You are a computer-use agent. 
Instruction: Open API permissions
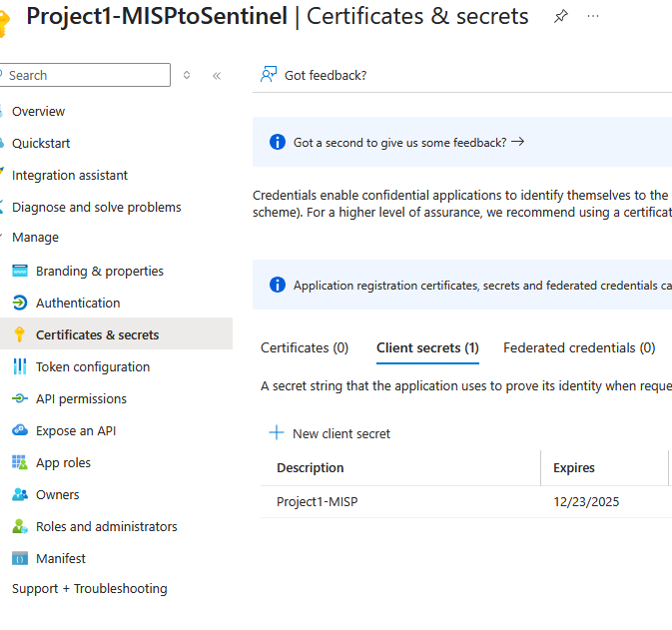[x=81, y=399]
